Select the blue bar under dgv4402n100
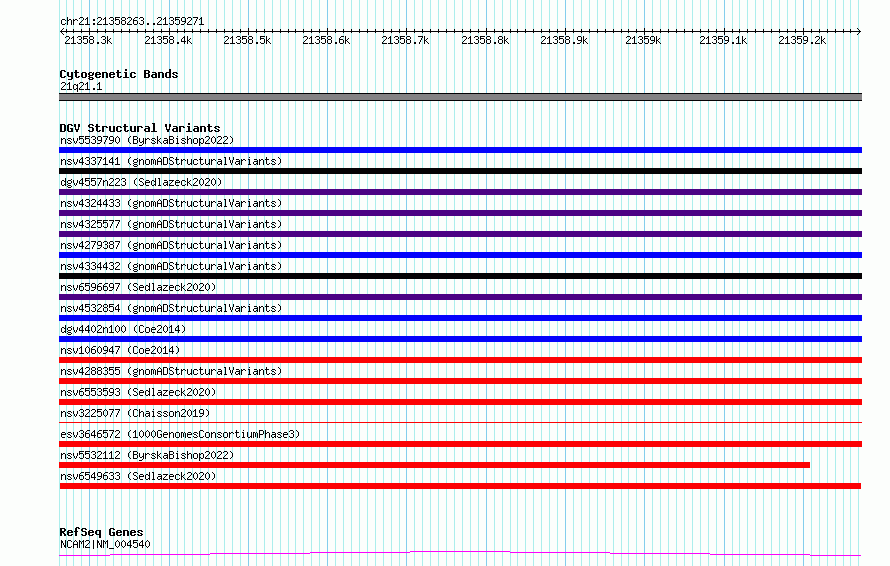This screenshot has height=566, width=890. 460,339
